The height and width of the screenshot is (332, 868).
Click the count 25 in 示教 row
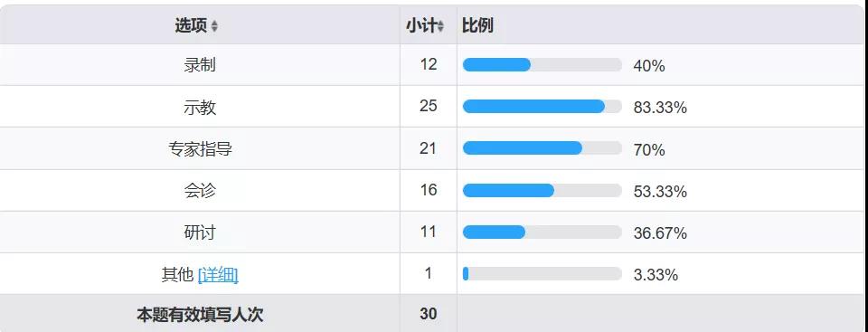click(429, 106)
